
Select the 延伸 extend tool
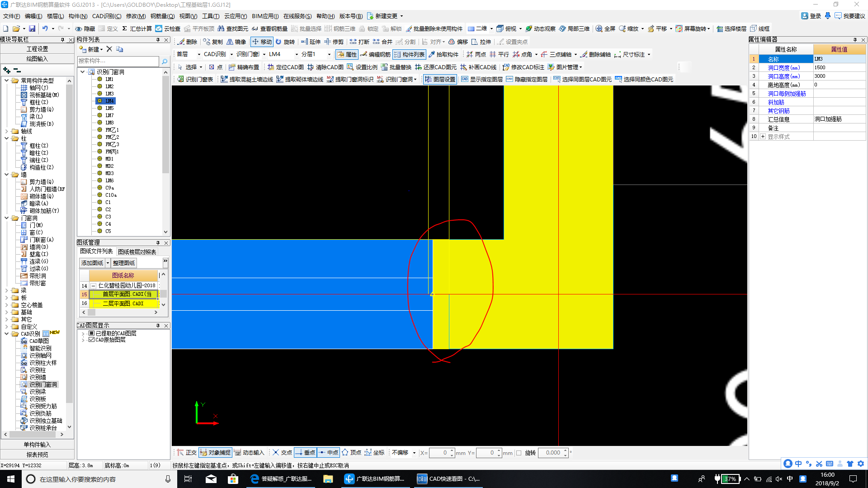tap(311, 42)
